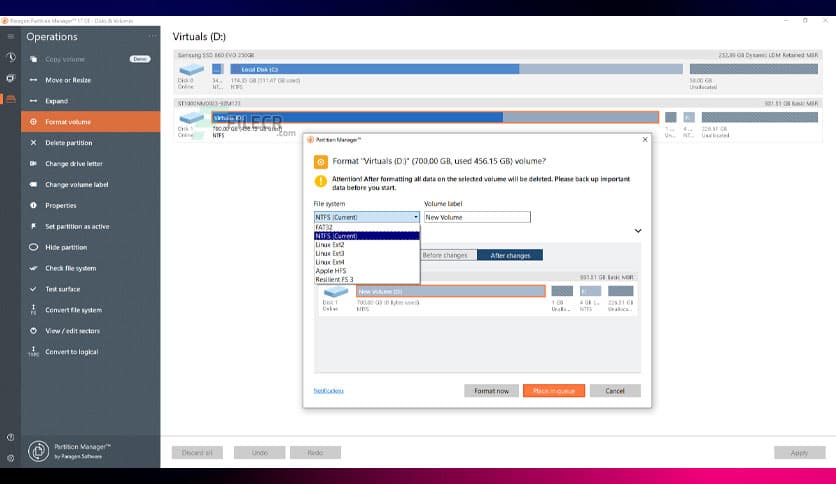Switch to Before changes view
This screenshot has width=836, height=484.
[x=445, y=255]
